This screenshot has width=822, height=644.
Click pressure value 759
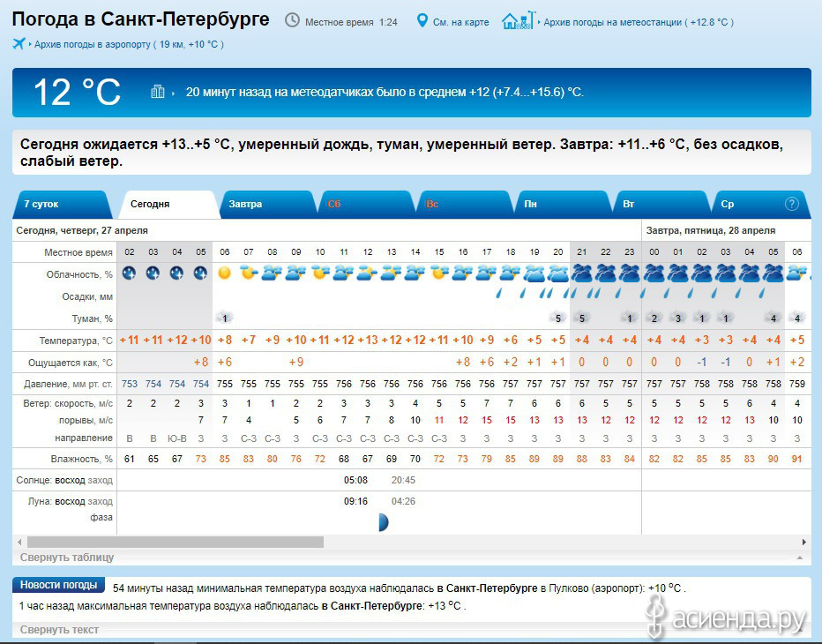tap(796, 384)
